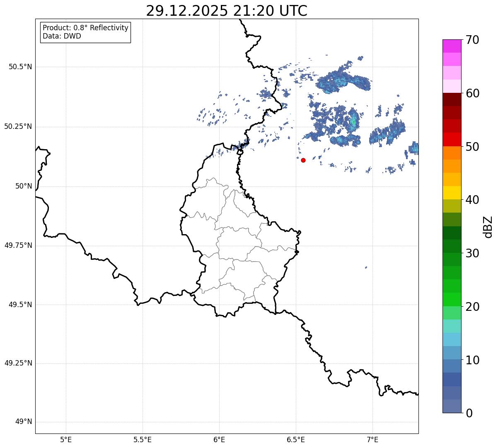
Task: Click the "Data: DWD" text
Action: pos(62,36)
